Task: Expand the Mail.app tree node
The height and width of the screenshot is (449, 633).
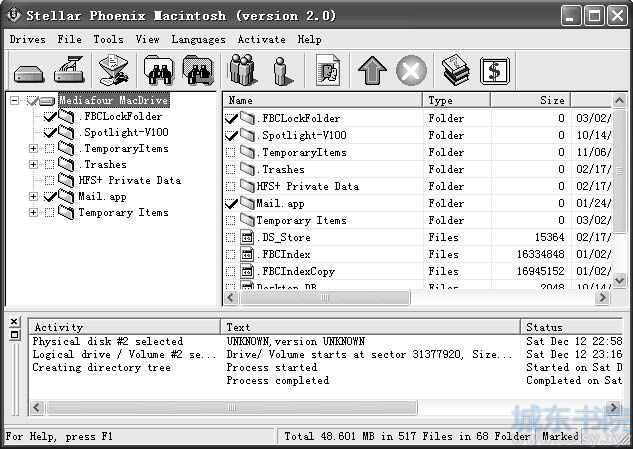Action: [x=34, y=196]
